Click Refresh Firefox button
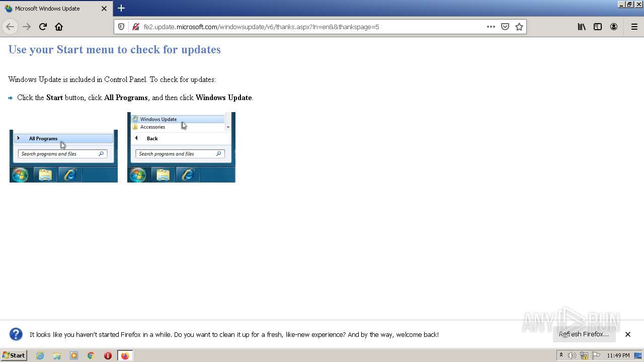644x362 pixels. tap(584, 334)
